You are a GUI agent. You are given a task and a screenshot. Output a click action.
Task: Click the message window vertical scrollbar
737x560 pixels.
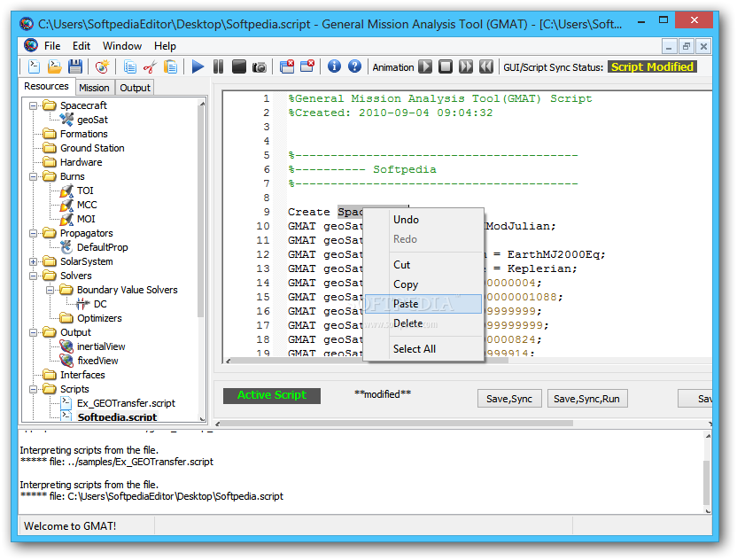708,482
